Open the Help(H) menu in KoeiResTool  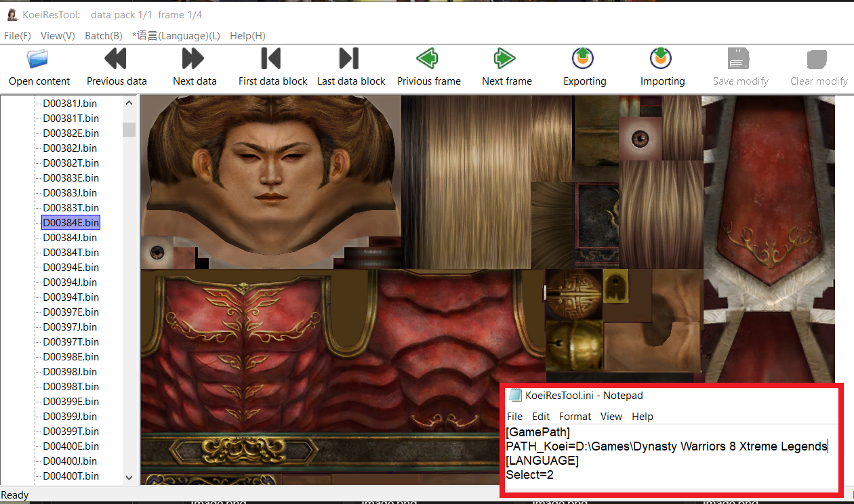(x=247, y=35)
